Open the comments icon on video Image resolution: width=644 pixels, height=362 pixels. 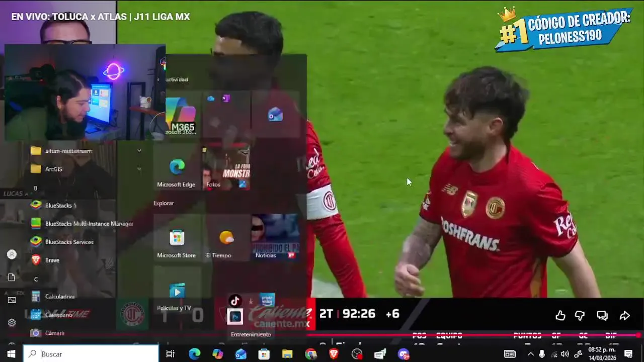point(602,315)
